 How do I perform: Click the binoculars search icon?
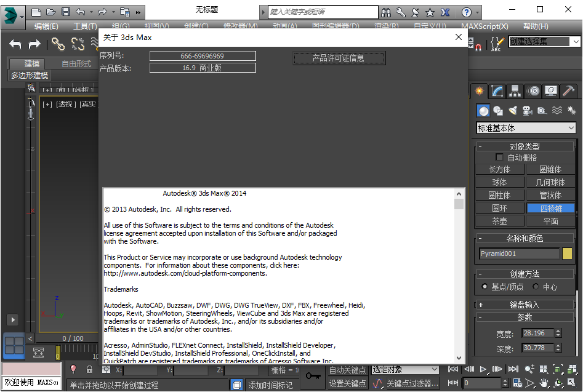tap(386, 12)
